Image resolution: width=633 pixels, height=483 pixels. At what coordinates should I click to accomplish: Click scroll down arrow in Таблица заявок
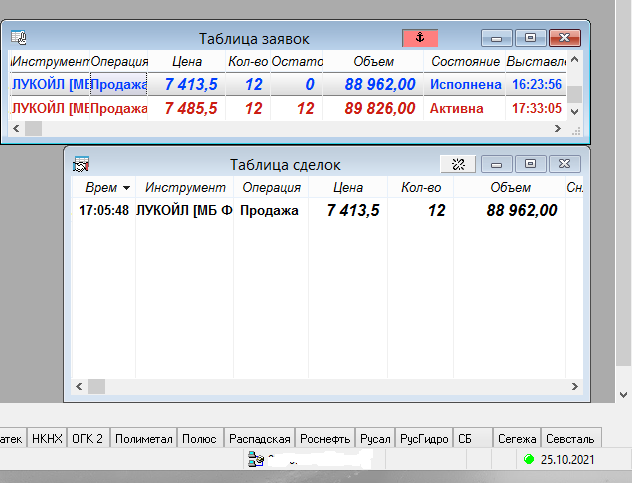575,112
